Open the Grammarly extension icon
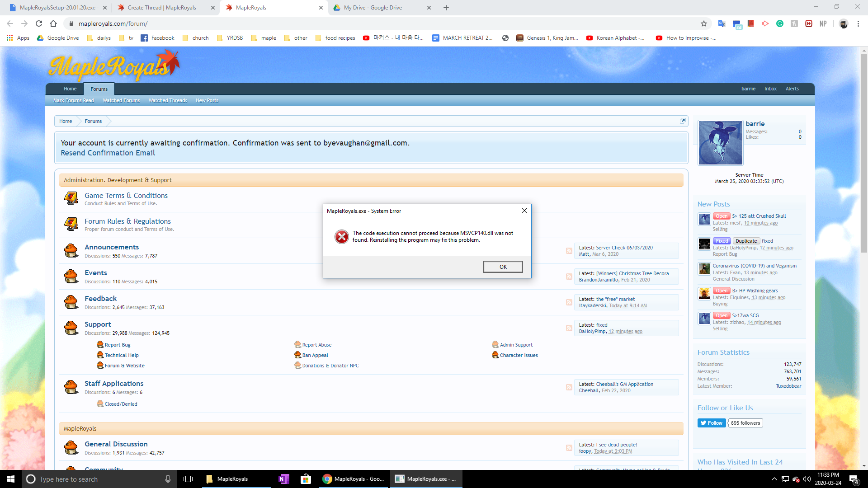The height and width of the screenshot is (488, 868). click(x=780, y=23)
